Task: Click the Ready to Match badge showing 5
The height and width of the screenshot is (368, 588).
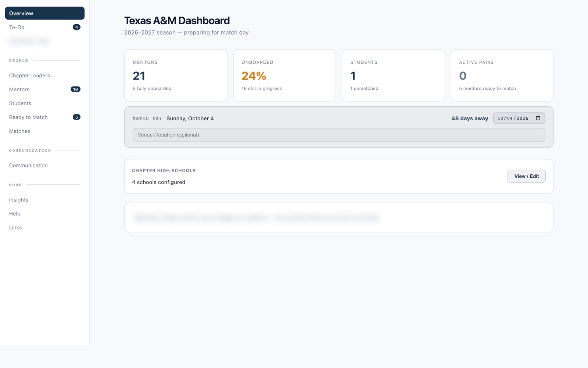Action: pyautogui.click(x=76, y=117)
